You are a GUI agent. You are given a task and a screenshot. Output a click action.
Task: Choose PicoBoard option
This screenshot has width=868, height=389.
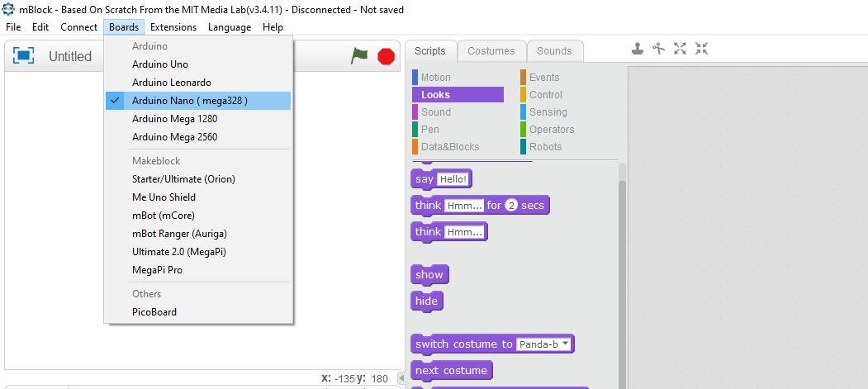tap(198, 312)
